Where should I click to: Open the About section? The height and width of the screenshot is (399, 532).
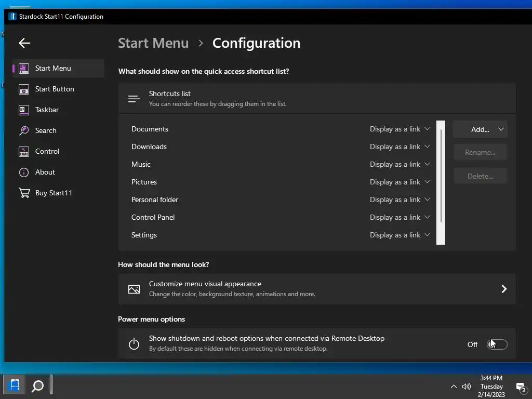58,172
